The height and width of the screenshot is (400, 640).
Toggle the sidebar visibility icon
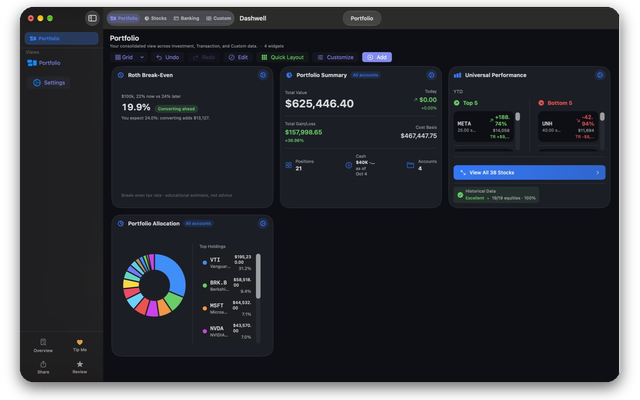(92, 18)
